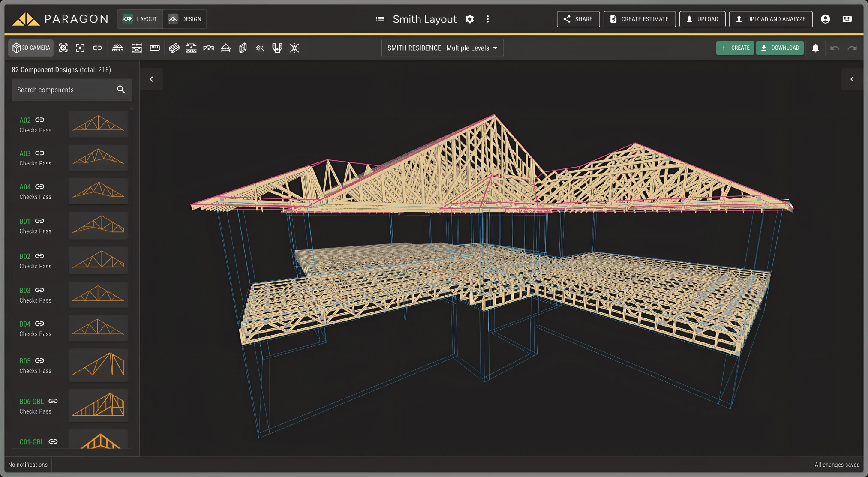Switch to the Design tab
Image resolution: width=868 pixels, height=477 pixels.
pyautogui.click(x=185, y=19)
